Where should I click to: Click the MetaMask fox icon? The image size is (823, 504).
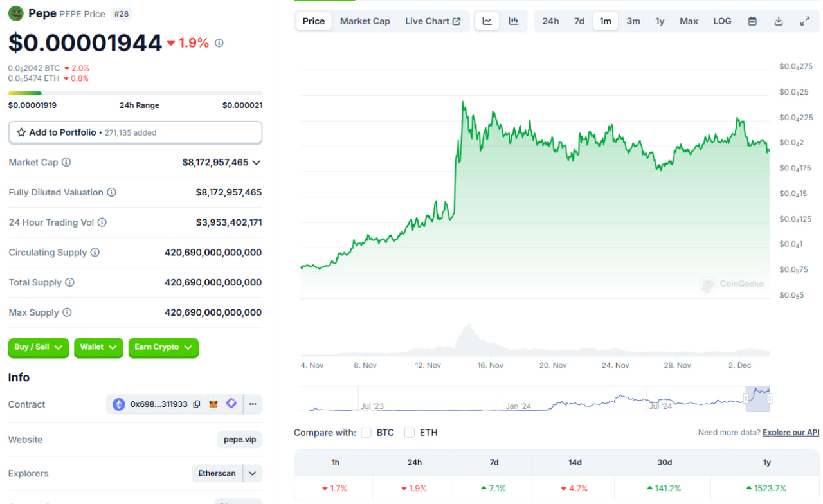click(213, 404)
